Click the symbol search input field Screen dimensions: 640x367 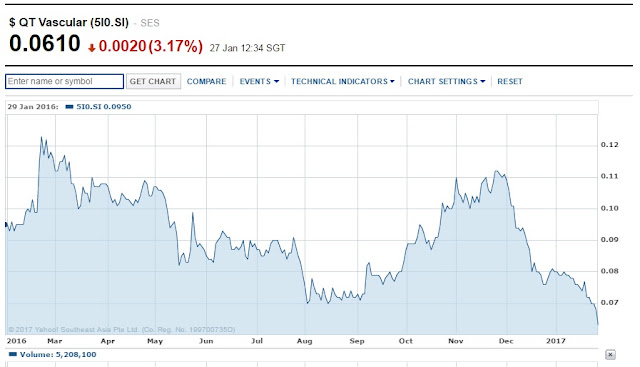click(64, 81)
